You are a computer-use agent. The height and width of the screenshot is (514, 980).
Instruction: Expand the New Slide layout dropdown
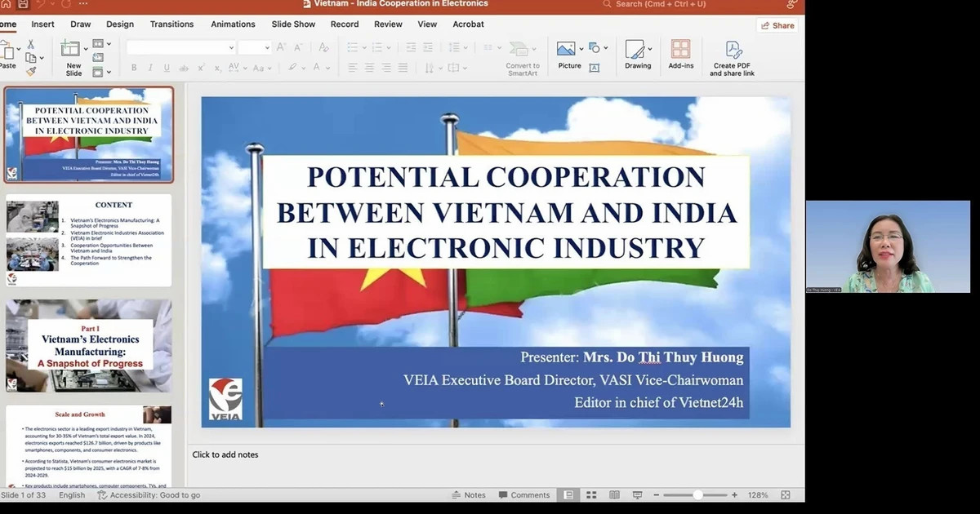click(x=86, y=49)
